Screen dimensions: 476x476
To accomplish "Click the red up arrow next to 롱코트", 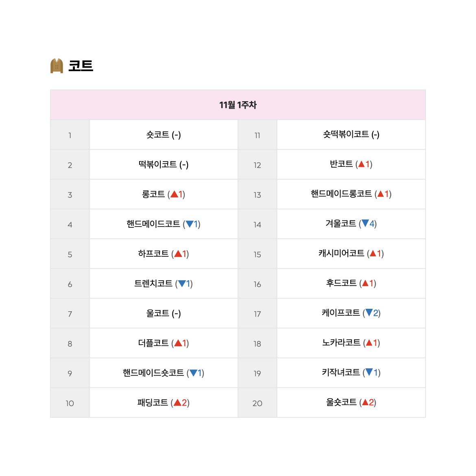I will (174, 194).
